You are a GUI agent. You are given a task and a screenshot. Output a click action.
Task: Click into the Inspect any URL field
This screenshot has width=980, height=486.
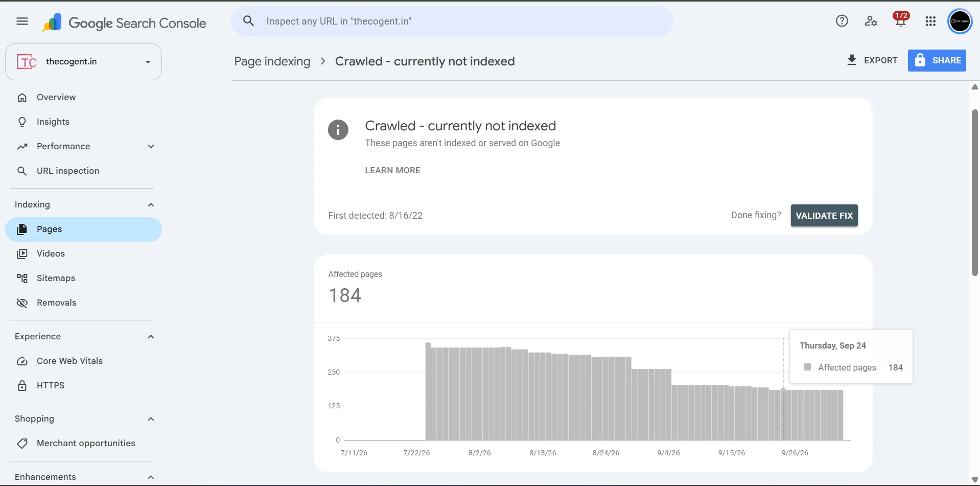click(x=452, y=21)
